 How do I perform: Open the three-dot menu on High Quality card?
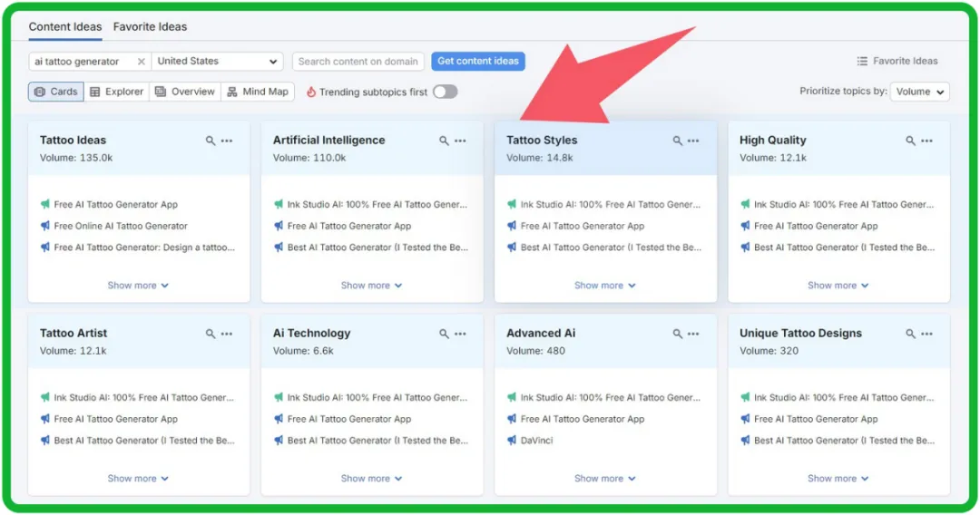click(926, 141)
